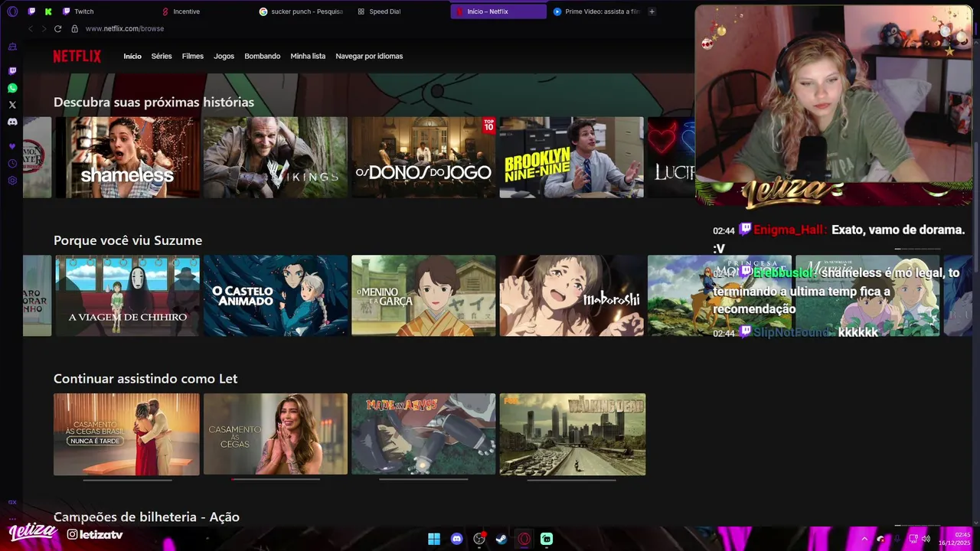Open the Brooklyn Nine-Nine card

572,158
